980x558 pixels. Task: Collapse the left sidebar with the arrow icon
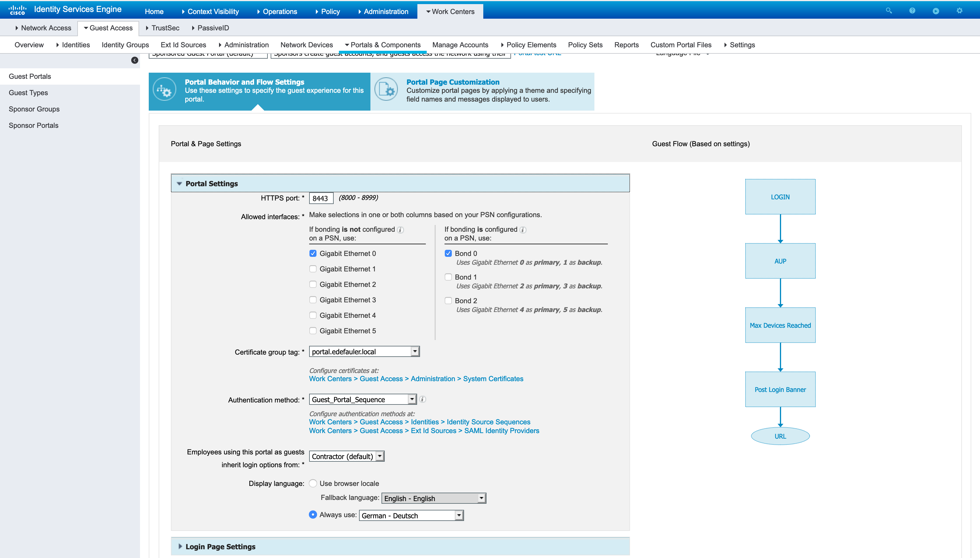134,60
